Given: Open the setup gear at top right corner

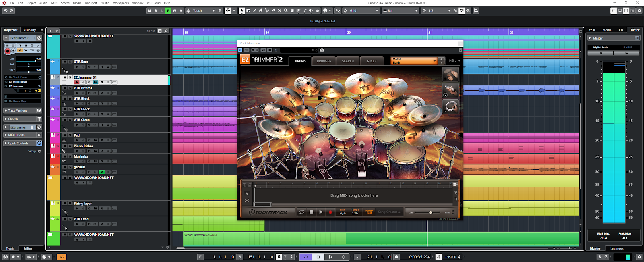Looking at the screenshot, I should (x=639, y=11).
